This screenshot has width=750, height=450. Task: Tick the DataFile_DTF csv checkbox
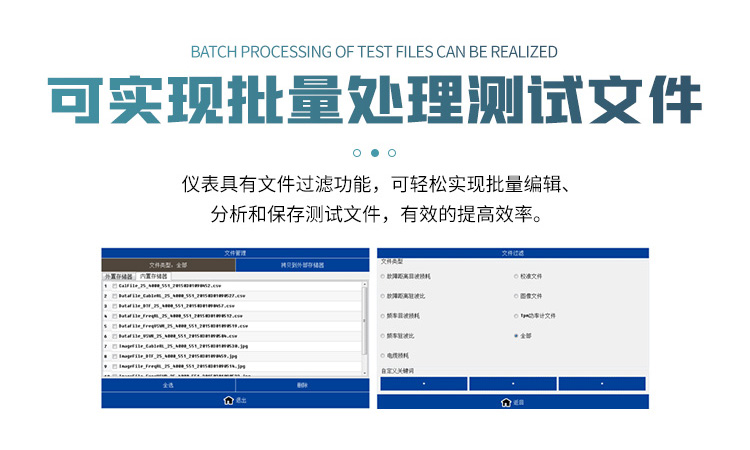point(114,305)
